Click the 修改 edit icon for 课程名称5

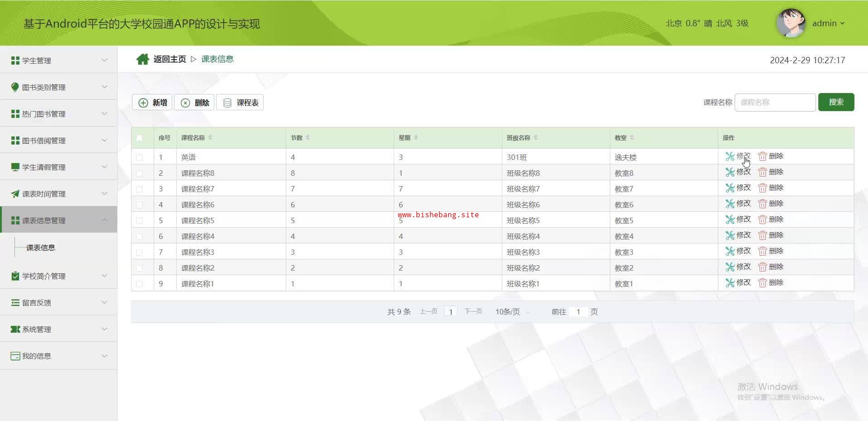coord(730,220)
